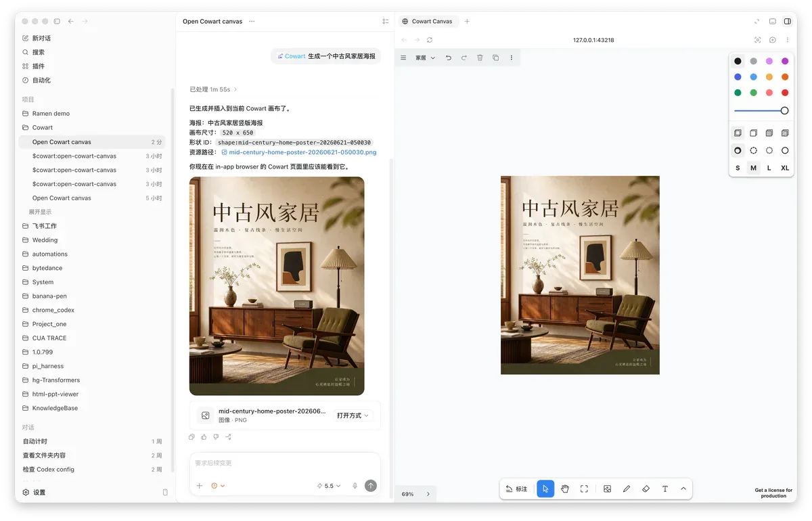
Task: Click the 要求后续变更 message input
Action: pos(284,463)
